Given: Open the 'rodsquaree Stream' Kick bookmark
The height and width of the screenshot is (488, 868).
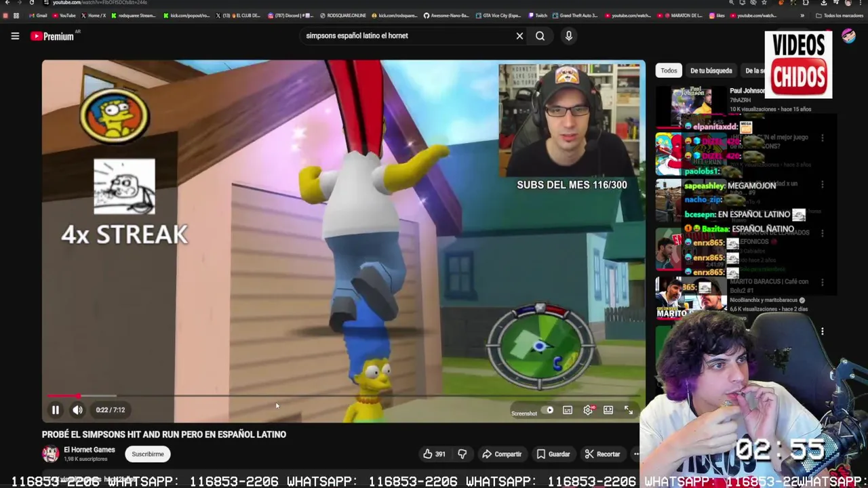Looking at the screenshot, I should pyautogui.click(x=134, y=16).
